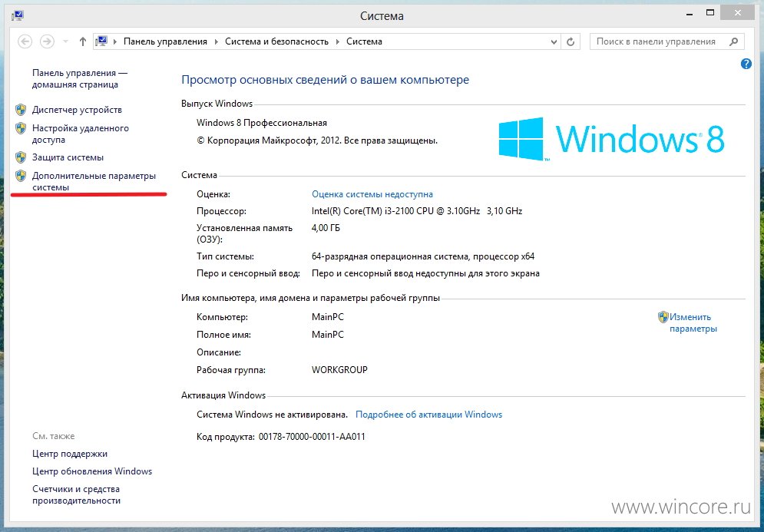Expand the arrow after Система и безопасность
Viewport: 764px width, 532px height.
point(337,42)
